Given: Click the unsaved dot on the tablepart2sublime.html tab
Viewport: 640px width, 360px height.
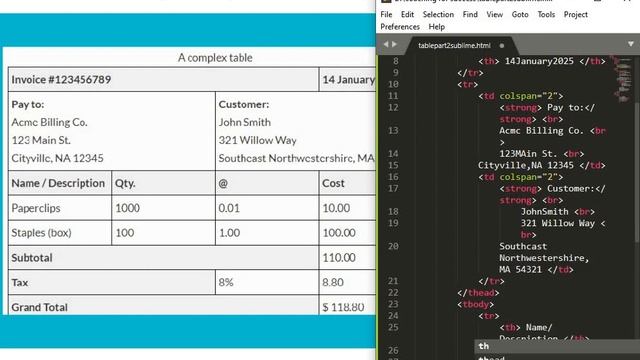Looking at the screenshot, I should pyautogui.click(x=502, y=46).
